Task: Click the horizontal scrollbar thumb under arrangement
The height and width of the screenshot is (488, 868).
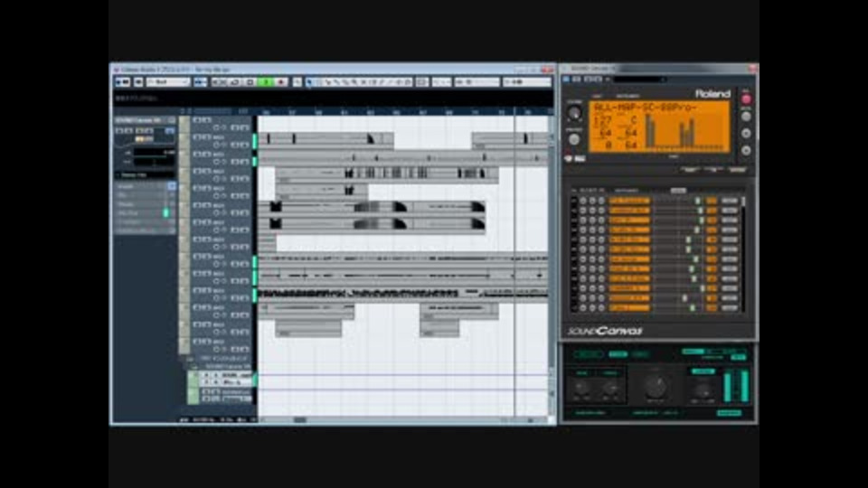Action: pyautogui.click(x=300, y=420)
